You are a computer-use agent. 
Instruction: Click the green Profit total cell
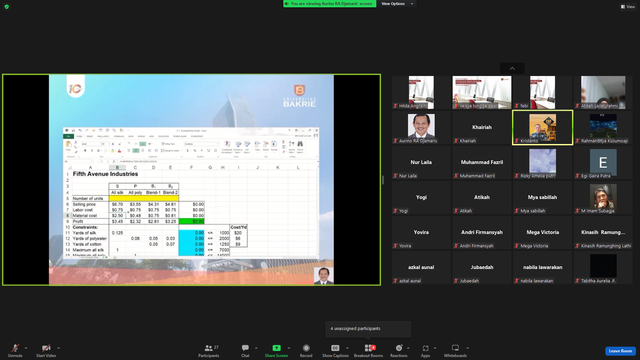[191, 221]
